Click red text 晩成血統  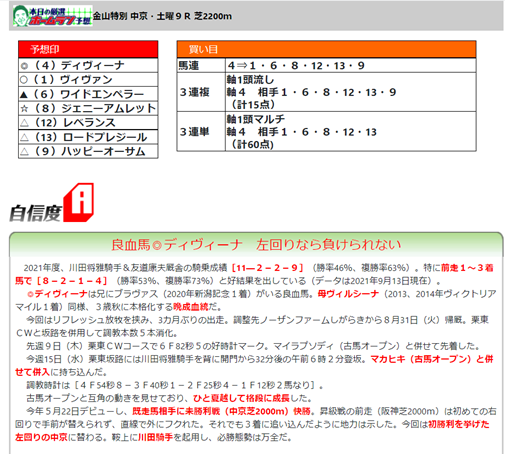(191, 307)
